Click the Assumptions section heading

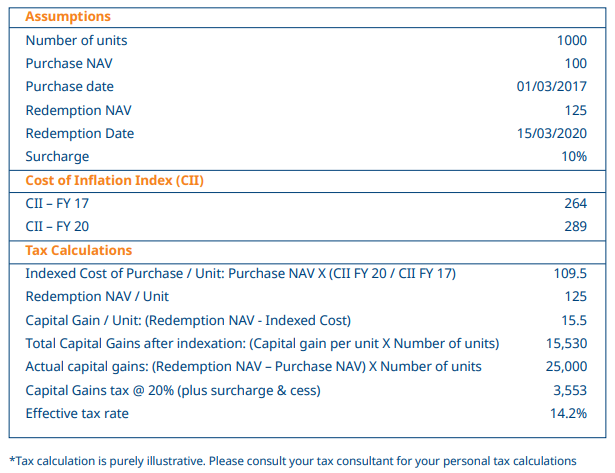(68, 17)
